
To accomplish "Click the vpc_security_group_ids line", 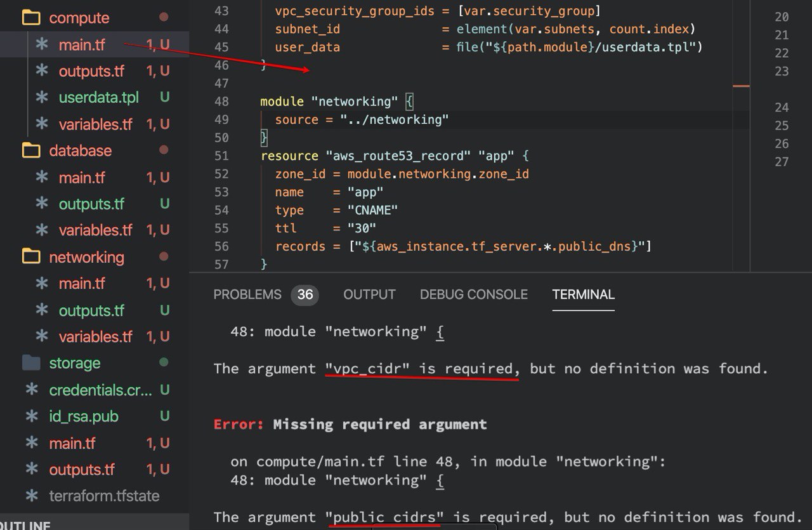I will 438,11.
